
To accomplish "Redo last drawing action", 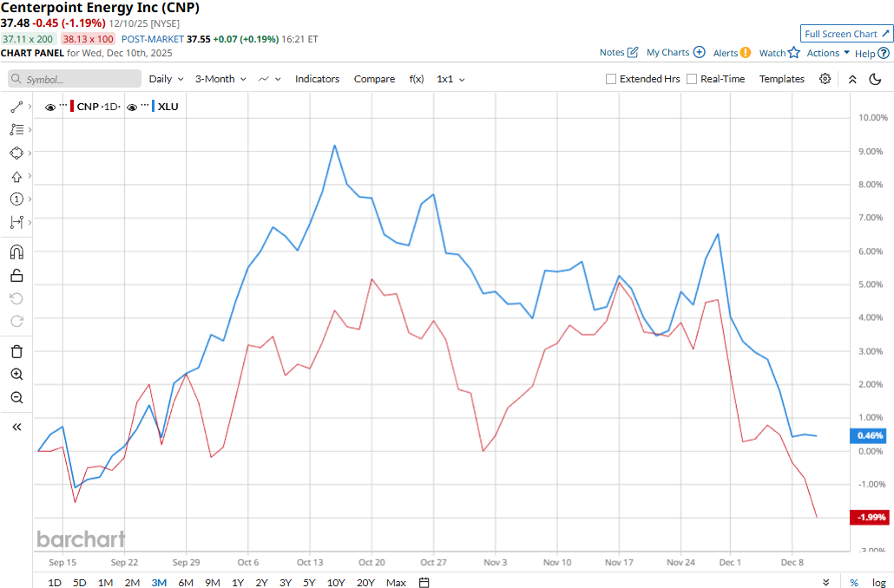I will pos(16,322).
